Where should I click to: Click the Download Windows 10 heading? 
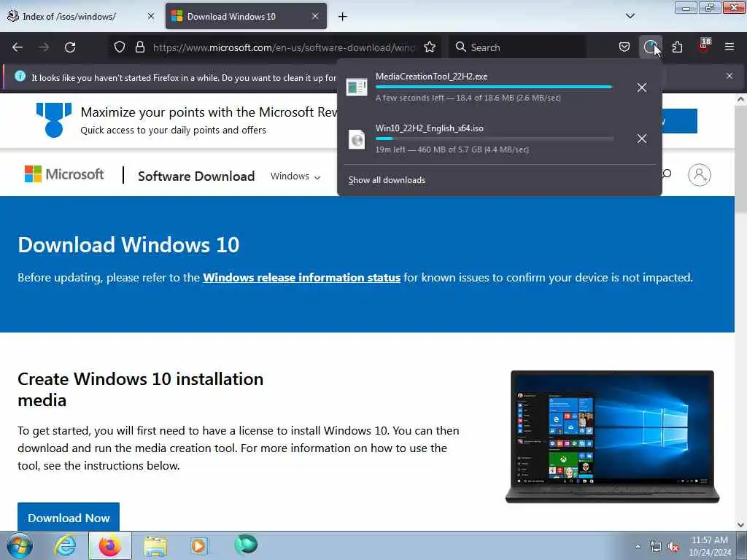click(x=128, y=245)
